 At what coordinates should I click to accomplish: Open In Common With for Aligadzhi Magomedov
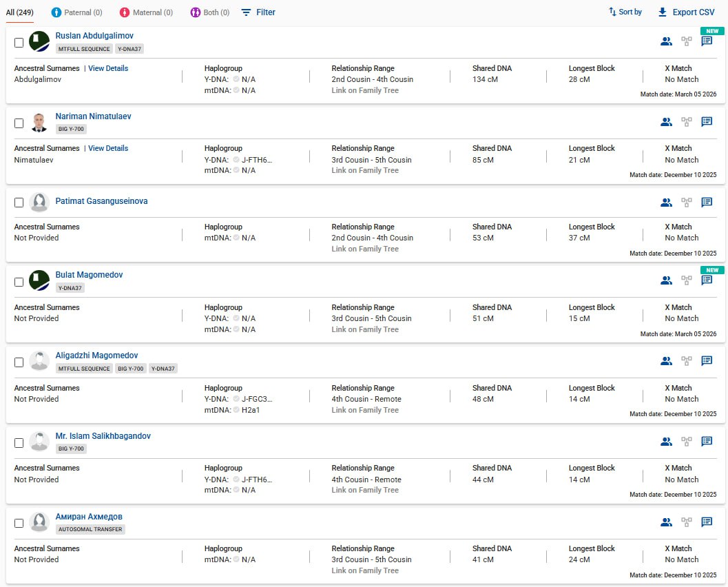(666, 361)
